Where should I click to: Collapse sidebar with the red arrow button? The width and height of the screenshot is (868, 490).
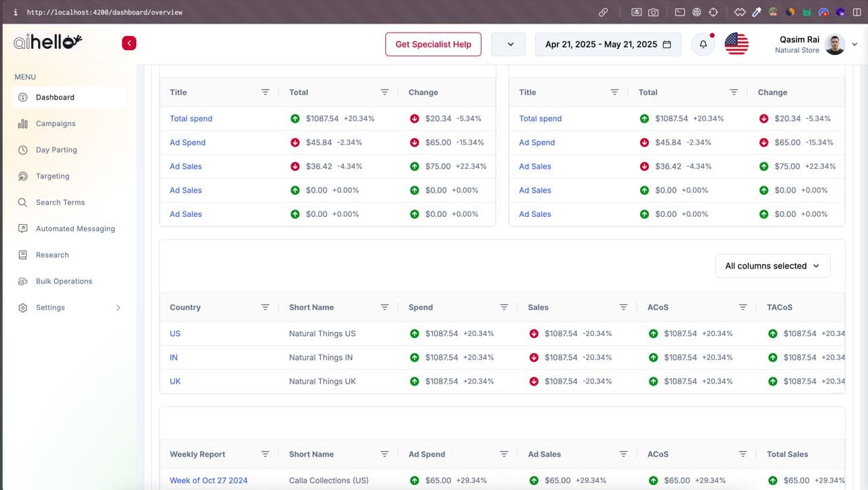click(129, 43)
